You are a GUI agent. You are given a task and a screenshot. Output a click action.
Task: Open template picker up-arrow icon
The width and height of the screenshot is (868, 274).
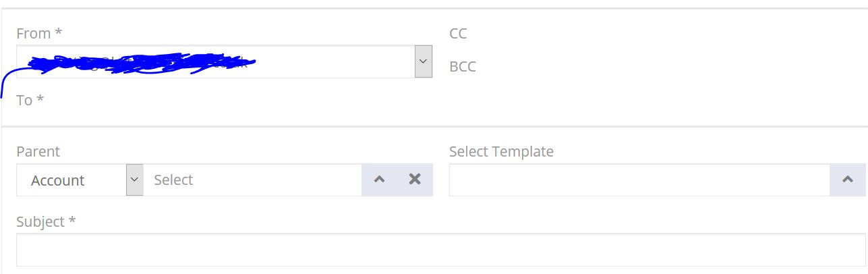click(x=847, y=180)
